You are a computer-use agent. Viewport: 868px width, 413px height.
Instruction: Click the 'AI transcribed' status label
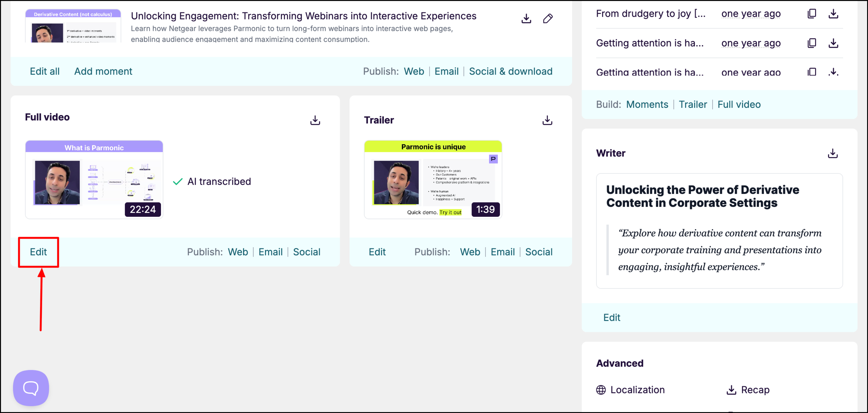[x=219, y=182]
